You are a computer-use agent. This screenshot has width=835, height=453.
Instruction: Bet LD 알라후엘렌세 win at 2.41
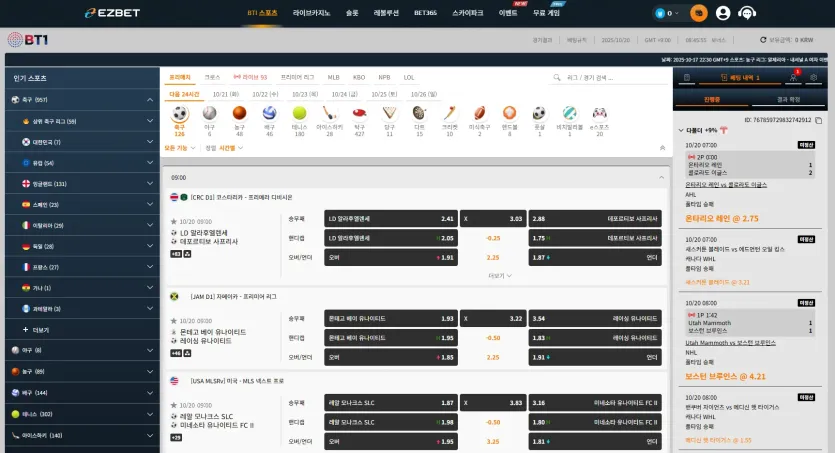(391, 219)
